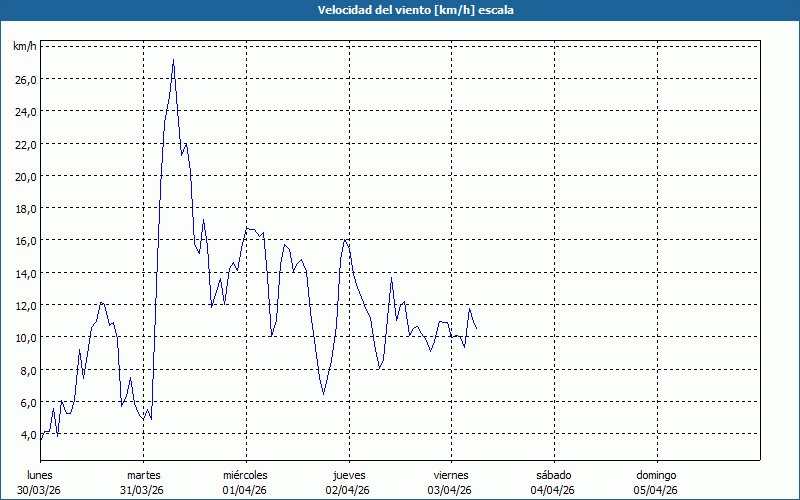Select the miércoles 01/04/26 date label
Viewport: 800px width, 500px height.
tap(245, 483)
